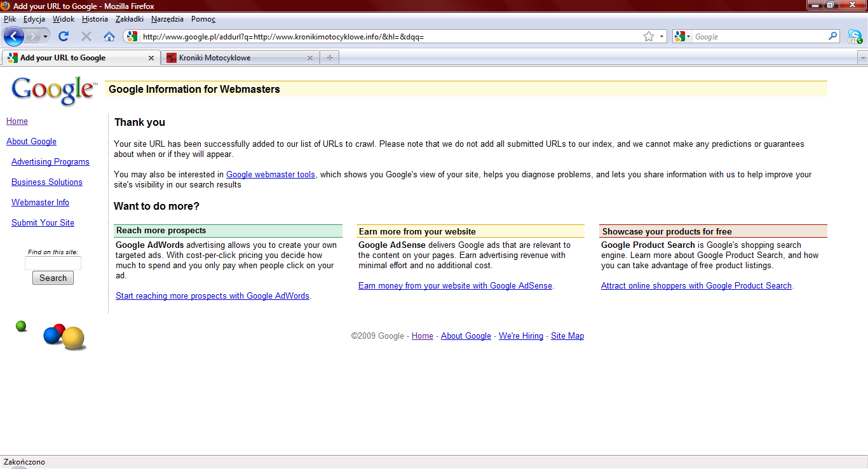868x469 pixels.
Task: Click the Find on this site input
Action: [53, 263]
